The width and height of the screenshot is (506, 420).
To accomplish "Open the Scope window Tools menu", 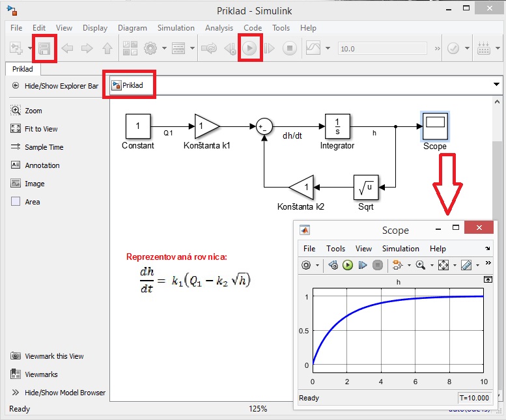I will point(335,248).
